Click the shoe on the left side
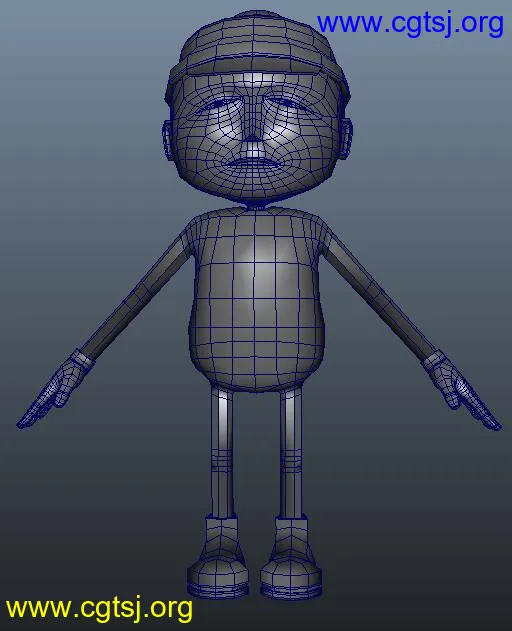512x631 pixels. [218, 557]
